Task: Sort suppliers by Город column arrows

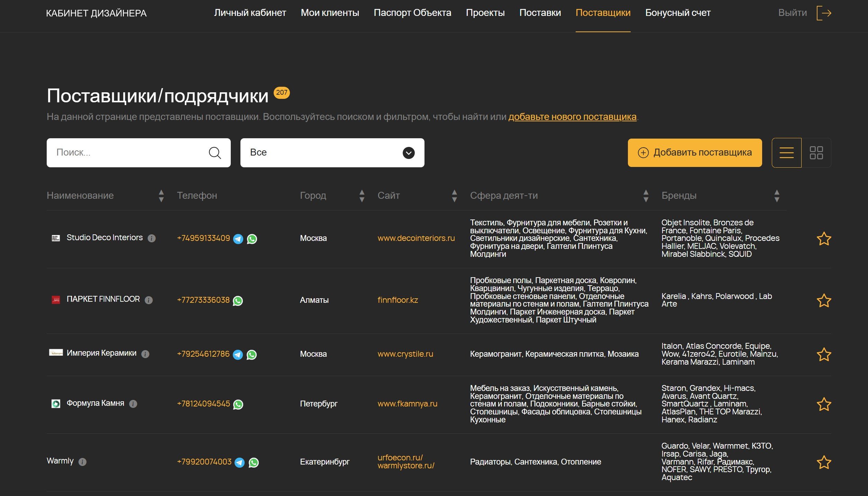Action: (362, 196)
